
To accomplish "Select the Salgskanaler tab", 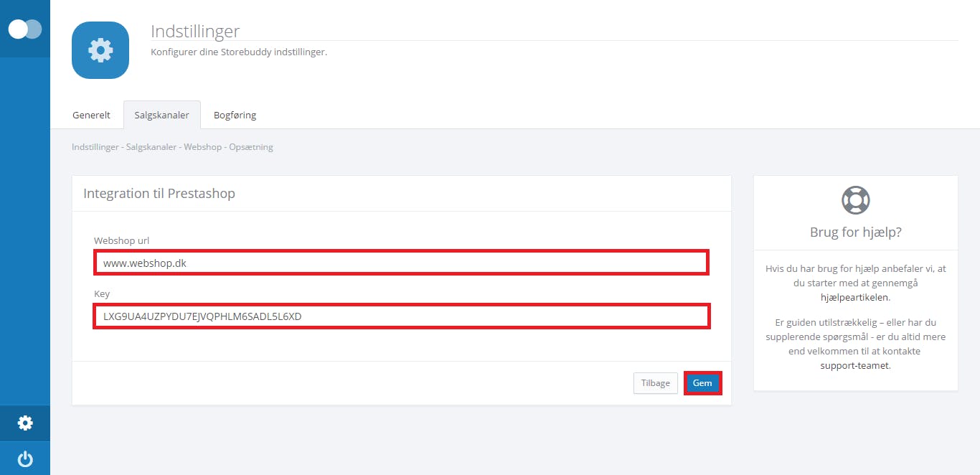I will tap(162, 115).
